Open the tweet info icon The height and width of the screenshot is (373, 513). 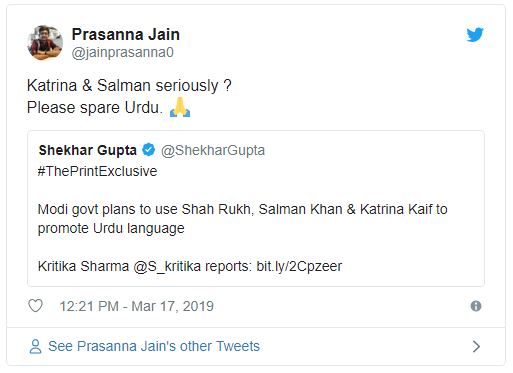pos(476,306)
